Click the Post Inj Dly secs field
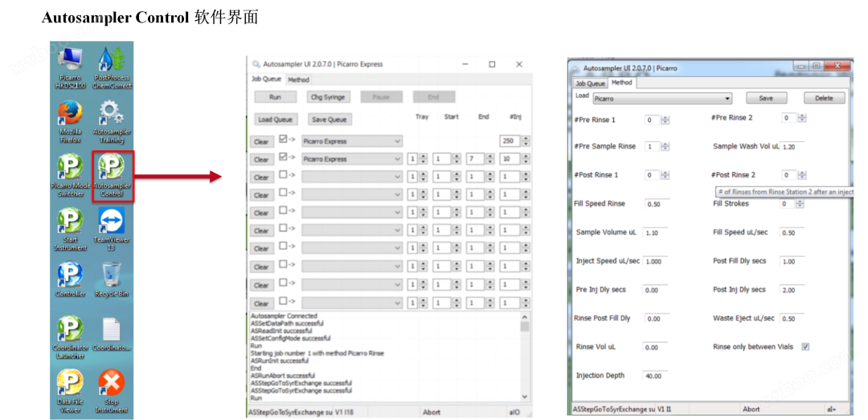This screenshot has height=420, width=868. click(x=792, y=290)
